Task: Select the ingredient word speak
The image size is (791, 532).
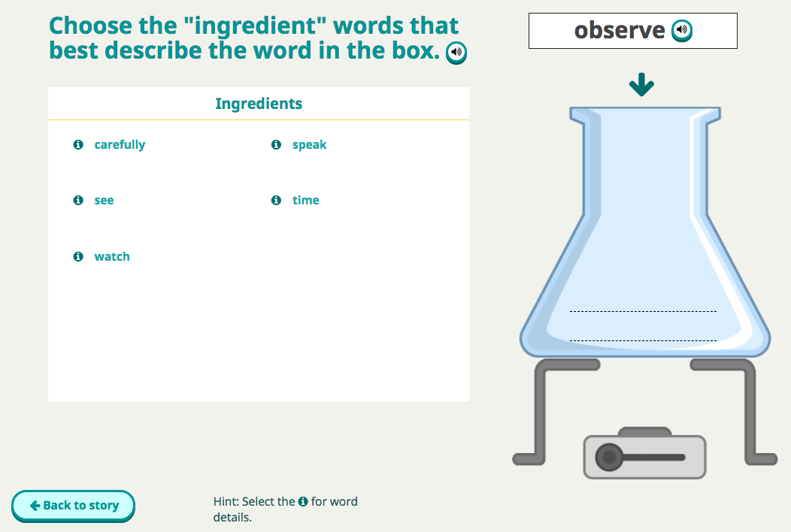Action: (x=309, y=145)
